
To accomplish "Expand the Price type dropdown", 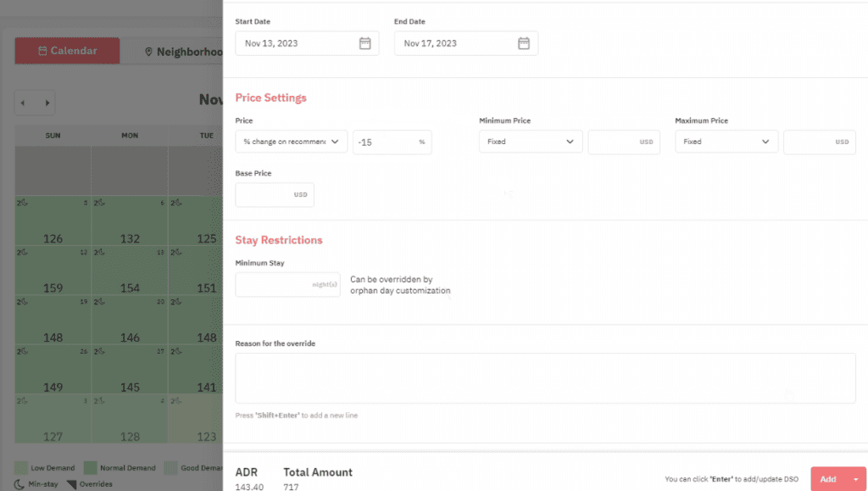I will coord(291,142).
